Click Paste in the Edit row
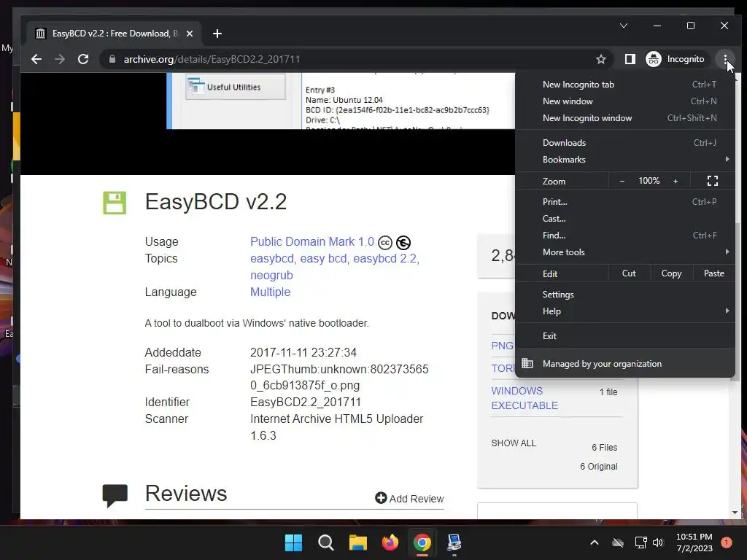747x560 pixels. [x=713, y=273]
